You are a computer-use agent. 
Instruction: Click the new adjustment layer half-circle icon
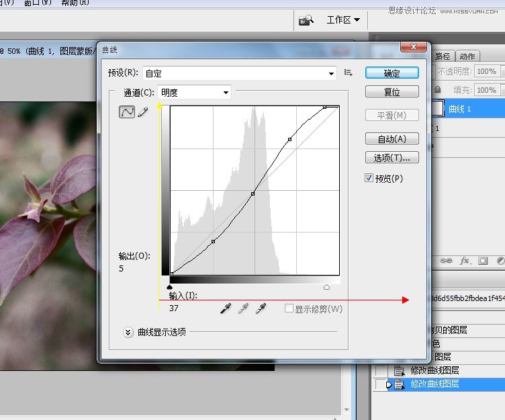click(x=501, y=261)
